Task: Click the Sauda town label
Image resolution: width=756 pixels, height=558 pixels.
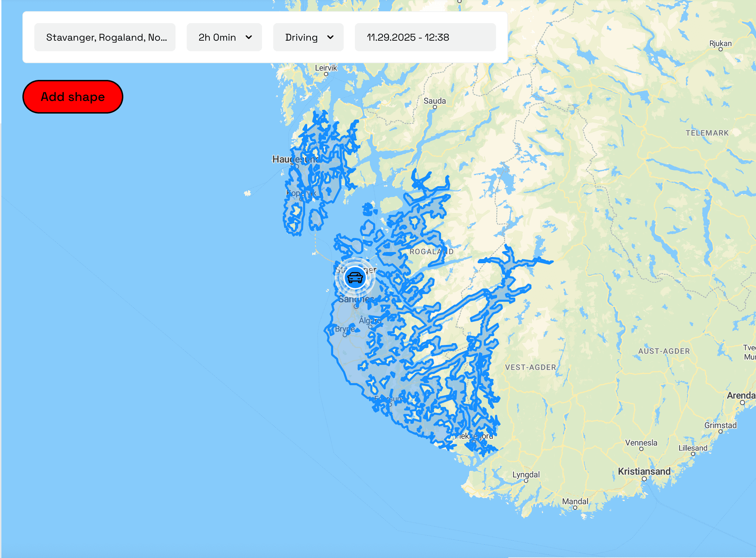Action: tap(435, 101)
